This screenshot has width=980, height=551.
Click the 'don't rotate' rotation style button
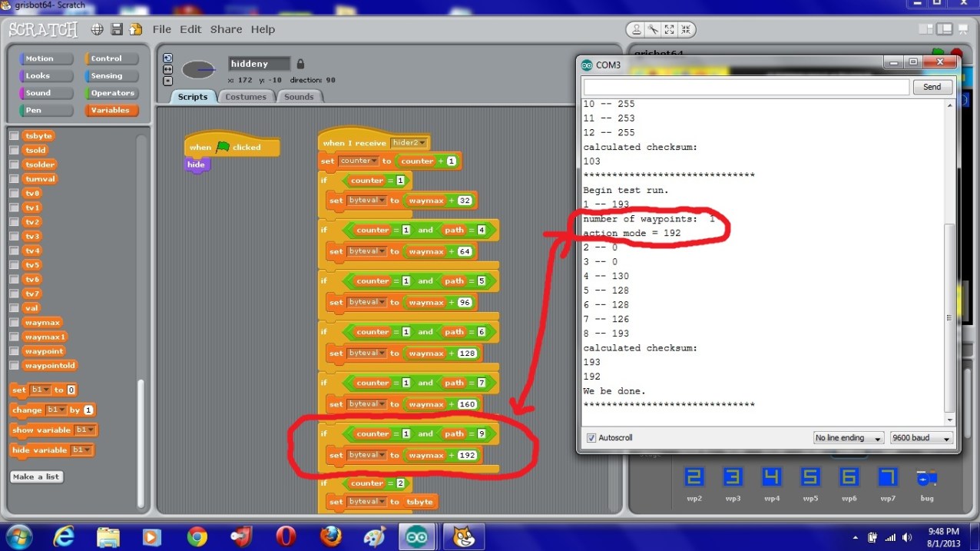168,80
